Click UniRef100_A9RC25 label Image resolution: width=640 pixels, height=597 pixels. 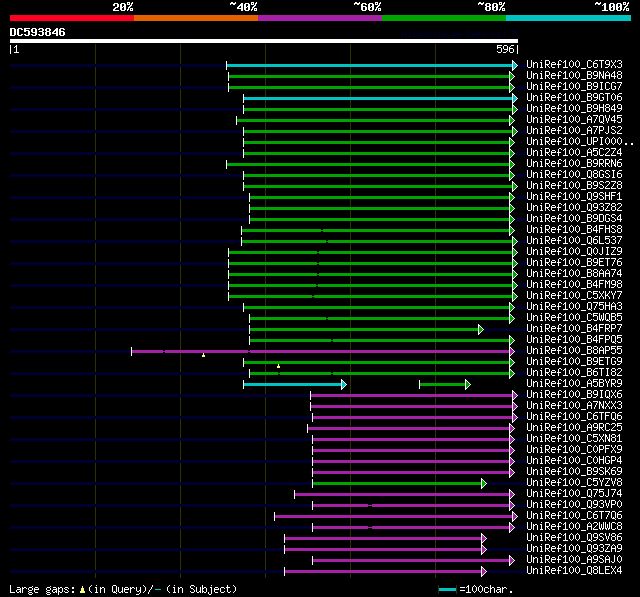click(574, 428)
